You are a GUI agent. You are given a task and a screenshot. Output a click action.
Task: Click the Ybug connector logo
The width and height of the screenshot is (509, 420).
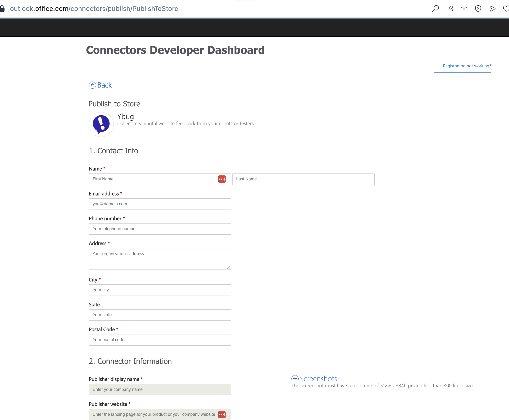[101, 124]
